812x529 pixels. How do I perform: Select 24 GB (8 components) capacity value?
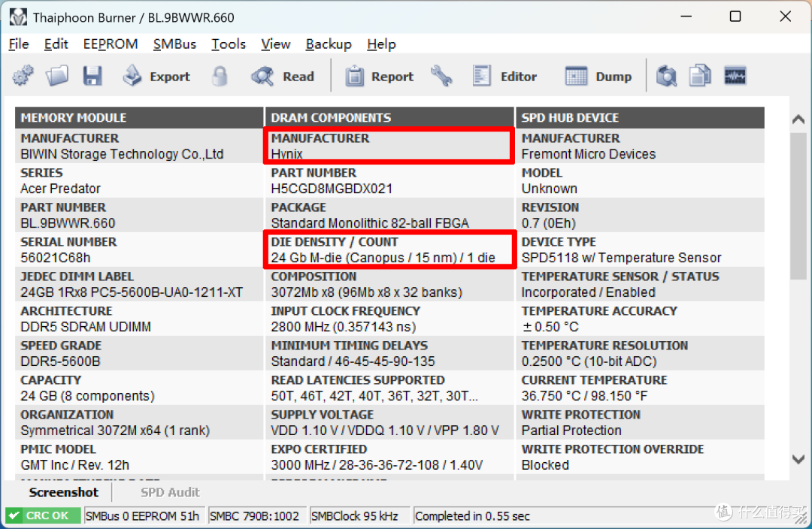pos(87,396)
